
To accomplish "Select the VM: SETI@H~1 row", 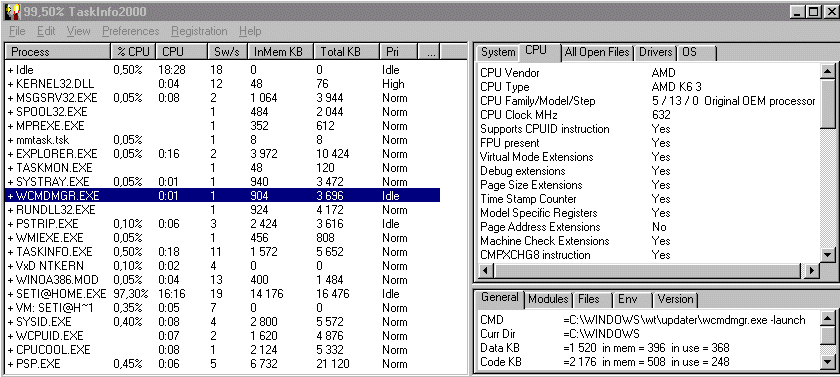I will (x=223, y=308).
